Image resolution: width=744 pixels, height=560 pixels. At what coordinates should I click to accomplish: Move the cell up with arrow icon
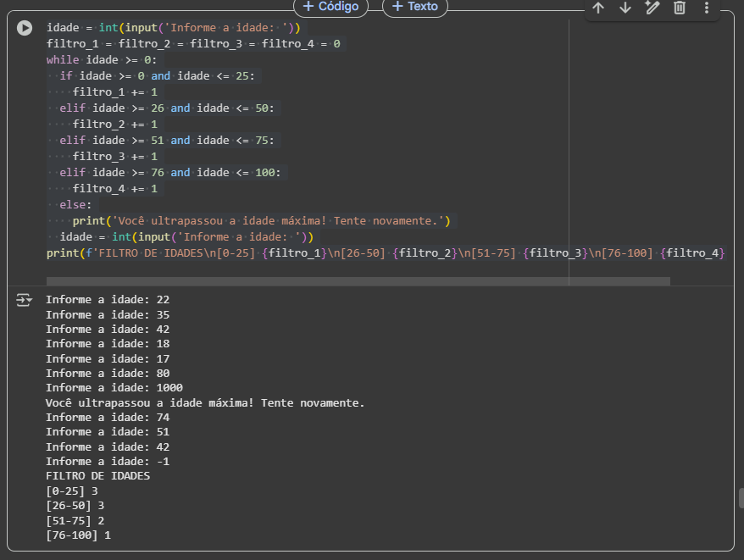pyautogui.click(x=598, y=8)
